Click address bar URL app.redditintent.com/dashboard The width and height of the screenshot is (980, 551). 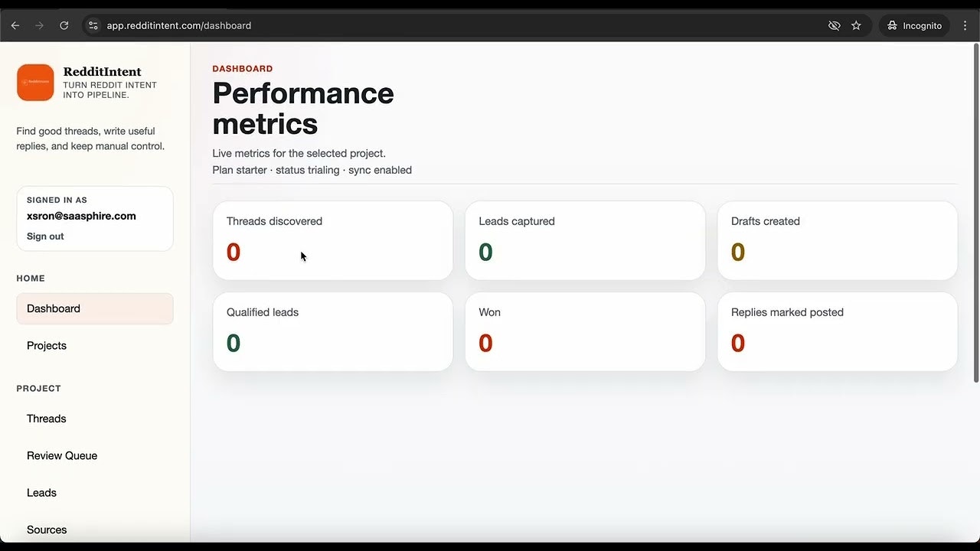click(x=179, y=25)
